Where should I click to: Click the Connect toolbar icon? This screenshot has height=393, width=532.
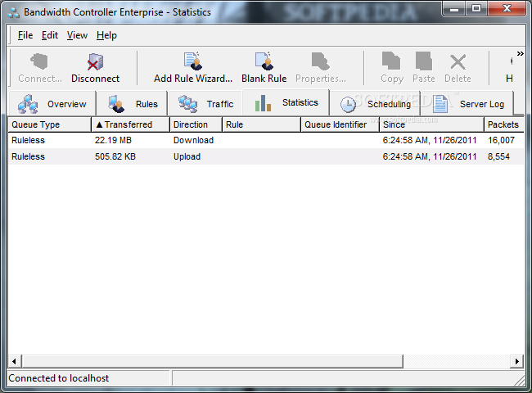pyautogui.click(x=39, y=61)
